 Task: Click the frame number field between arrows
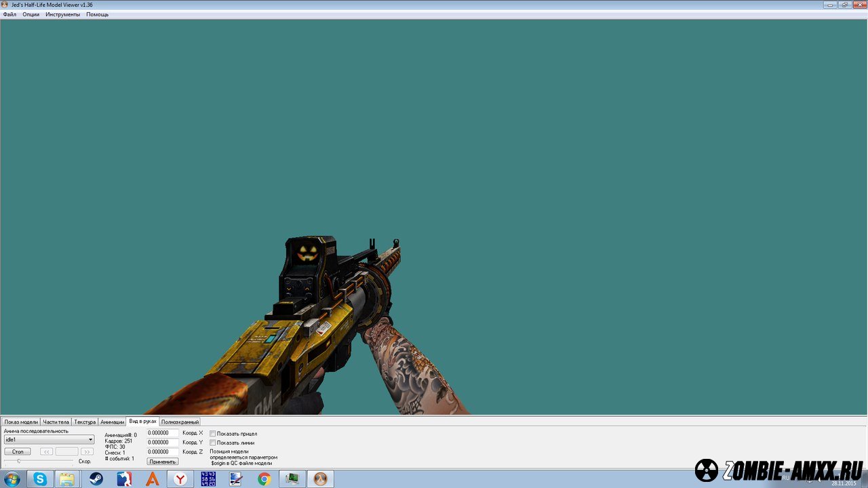pos(66,451)
